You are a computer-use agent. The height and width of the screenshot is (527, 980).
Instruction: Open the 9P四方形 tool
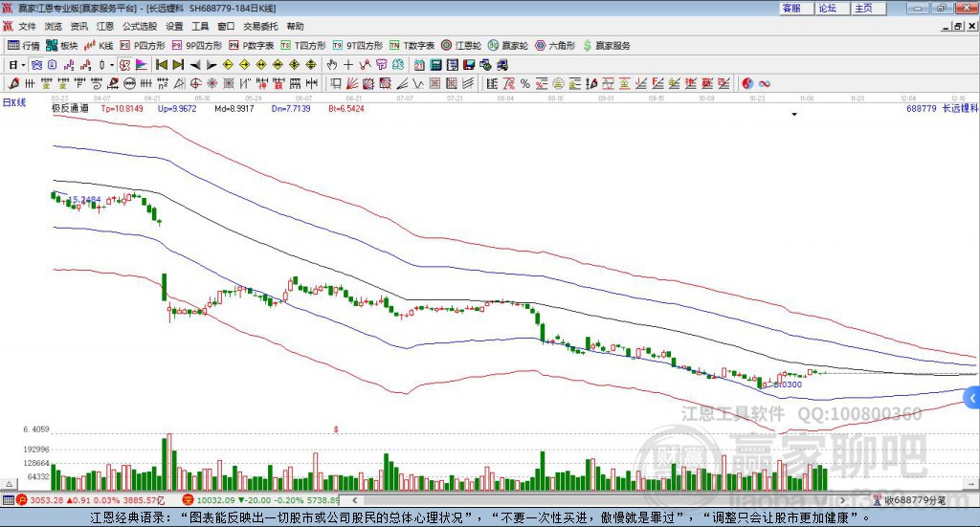pos(196,46)
